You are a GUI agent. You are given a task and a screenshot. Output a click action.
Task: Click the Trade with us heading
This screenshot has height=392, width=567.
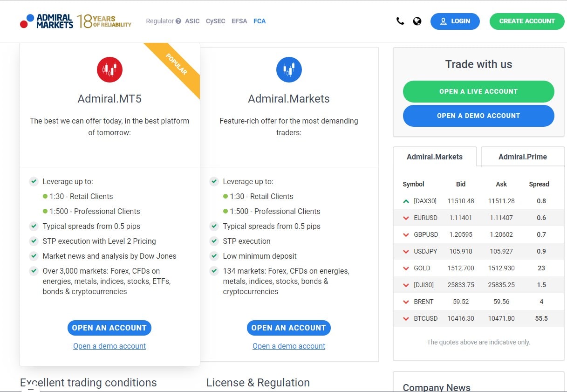click(x=478, y=64)
